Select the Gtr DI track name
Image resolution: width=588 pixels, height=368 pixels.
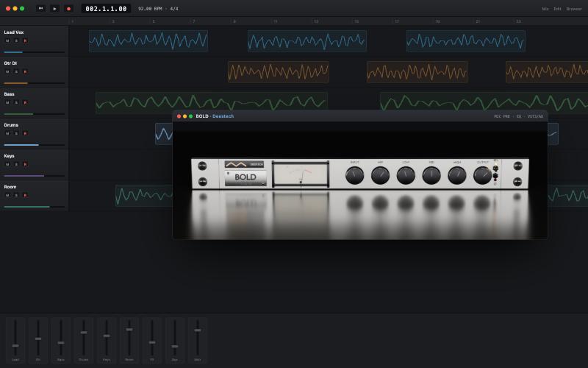pyautogui.click(x=10, y=63)
